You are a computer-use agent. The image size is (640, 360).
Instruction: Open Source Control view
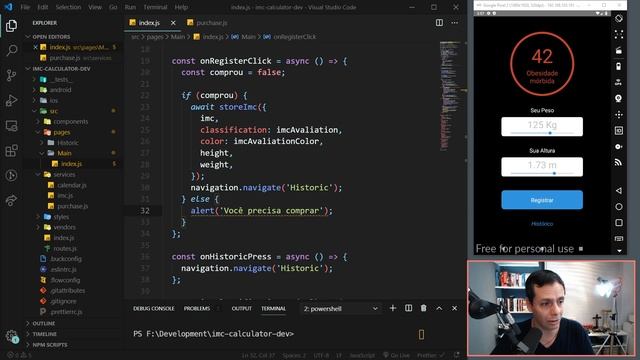coord(11,75)
